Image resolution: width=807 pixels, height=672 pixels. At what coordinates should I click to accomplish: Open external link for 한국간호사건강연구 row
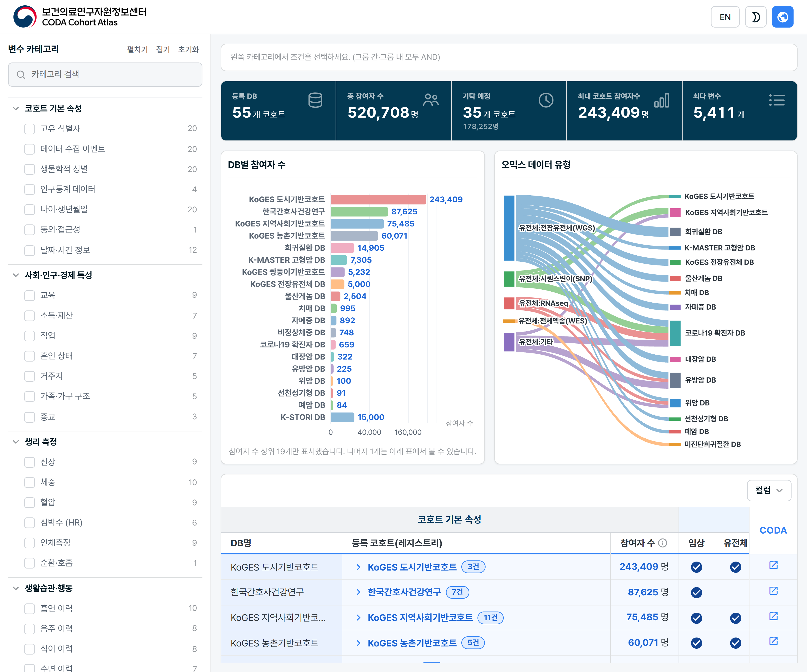click(773, 591)
